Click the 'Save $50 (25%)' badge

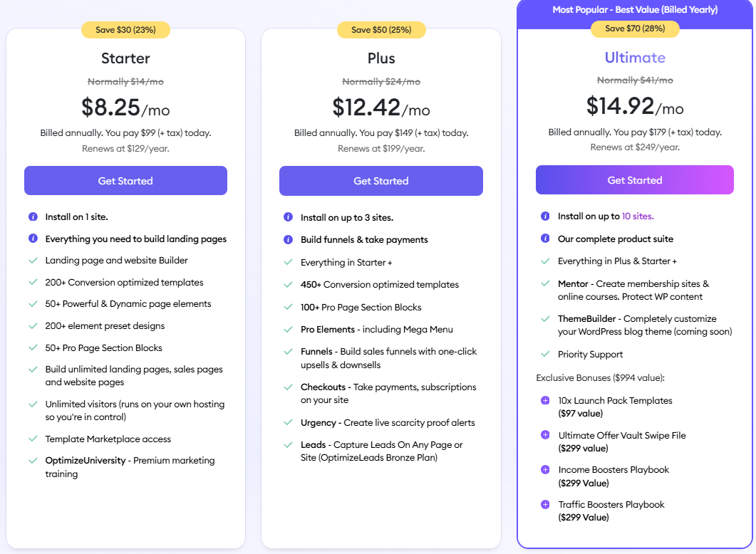click(x=381, y=30)
